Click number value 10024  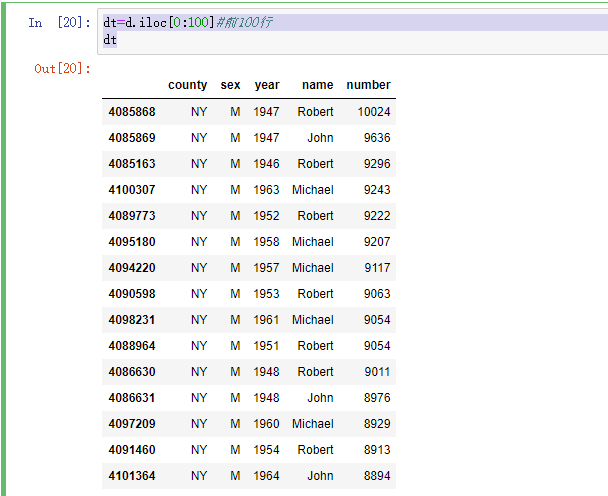click(x=374, y=112)
